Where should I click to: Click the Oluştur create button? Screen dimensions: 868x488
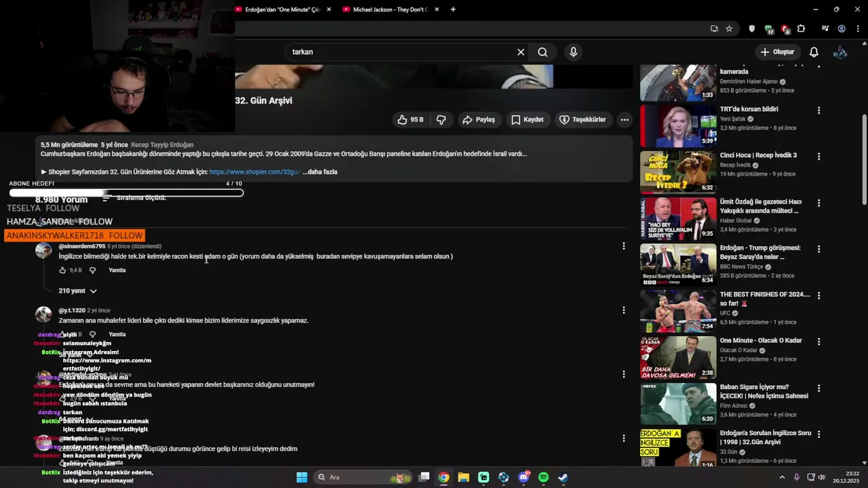(x=777, y=52)
